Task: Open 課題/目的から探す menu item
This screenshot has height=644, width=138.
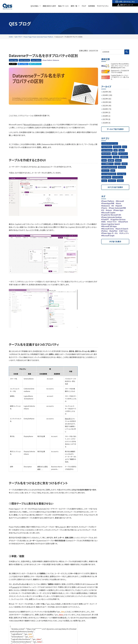Action: click(x=49, y=6)
